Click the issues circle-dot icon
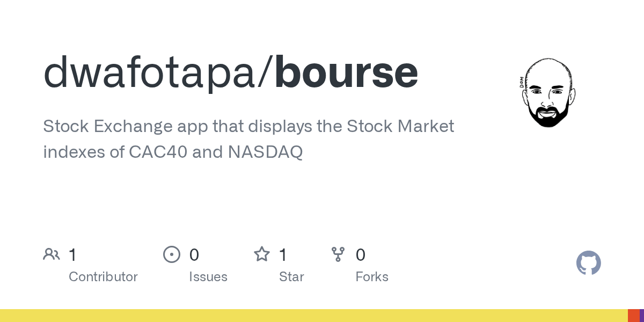The image size is (644, 322). (x=171, y=254)
